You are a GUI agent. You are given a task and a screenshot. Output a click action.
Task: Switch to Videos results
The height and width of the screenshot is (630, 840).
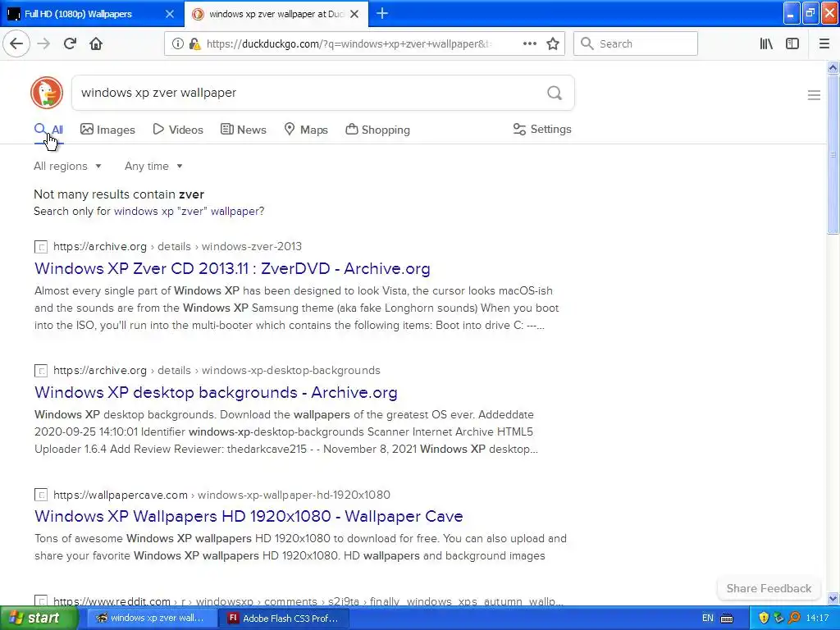tap(178, 130)
